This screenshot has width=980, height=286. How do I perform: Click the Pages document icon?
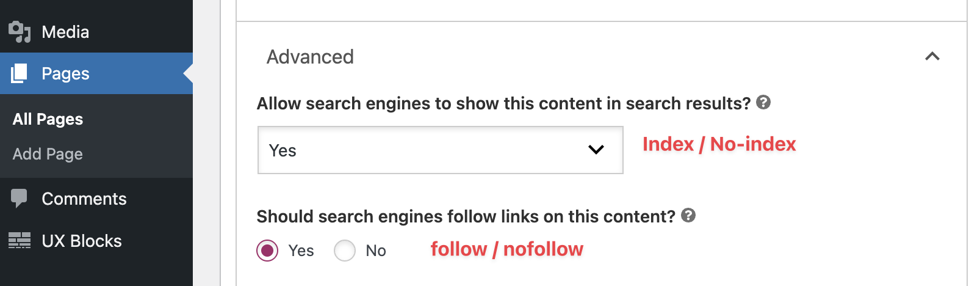point(20,74)
